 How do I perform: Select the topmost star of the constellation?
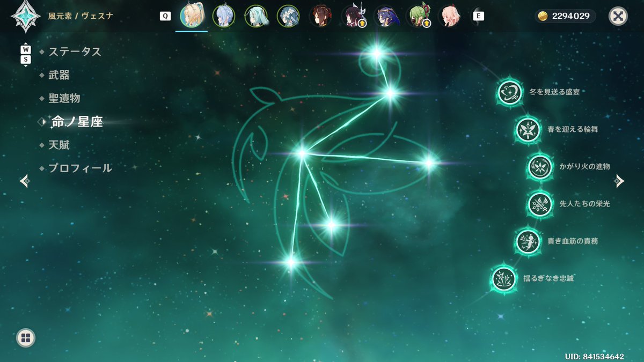pyautogui.click(x=377, y=53)
